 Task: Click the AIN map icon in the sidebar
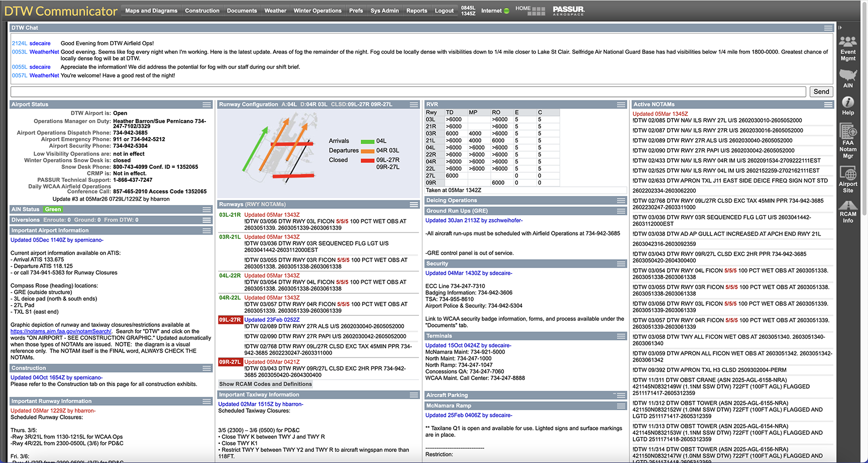pos(848,75)
